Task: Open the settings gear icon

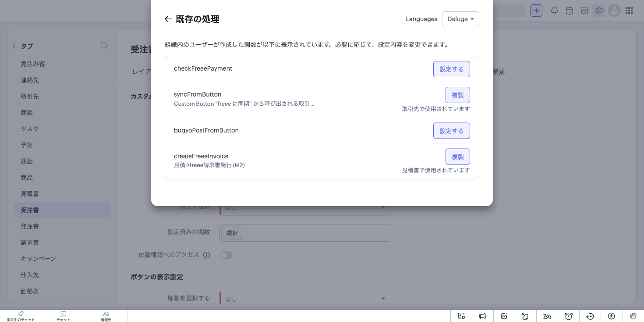Action: [599, 11]
